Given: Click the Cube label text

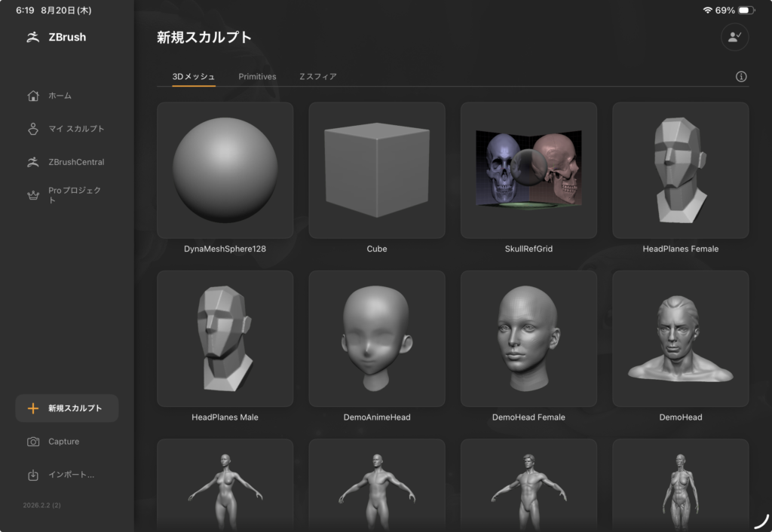Looking at the screenshot, I should [x=377, y=249].
